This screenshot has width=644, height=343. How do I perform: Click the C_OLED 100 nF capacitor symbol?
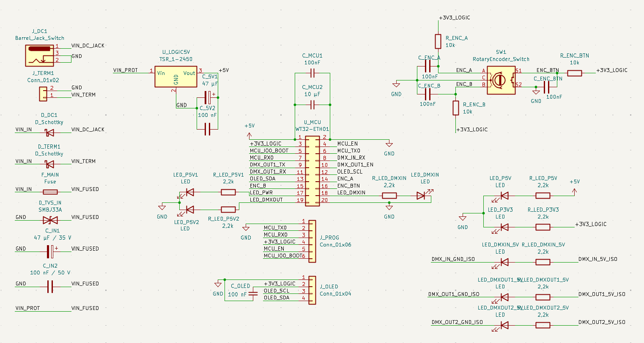[254, 294]
